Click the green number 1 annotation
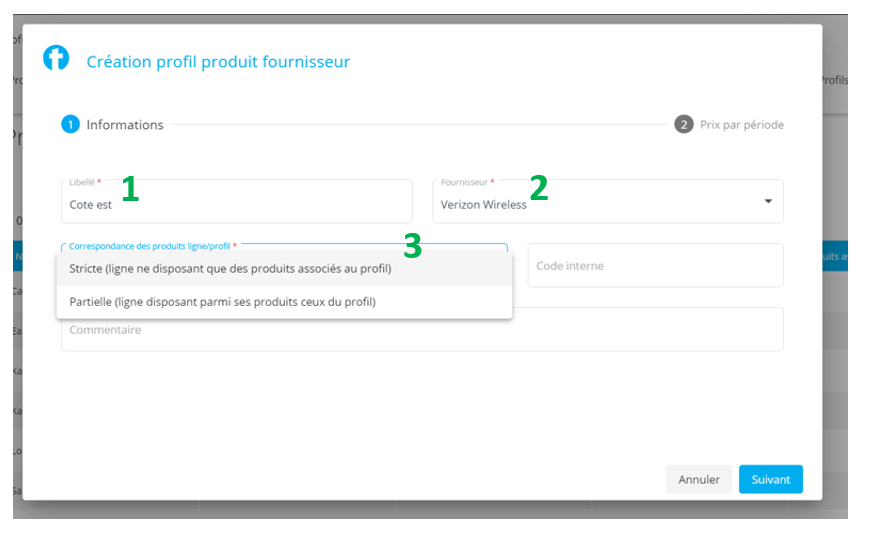Screen dimensions: 885x554 coord(130,188)
